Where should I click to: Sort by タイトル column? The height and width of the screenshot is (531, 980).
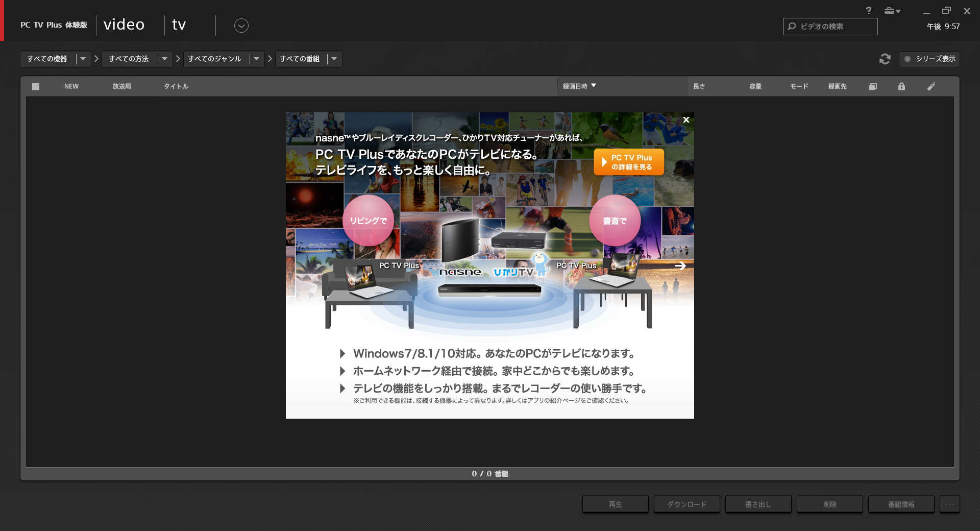176,86
